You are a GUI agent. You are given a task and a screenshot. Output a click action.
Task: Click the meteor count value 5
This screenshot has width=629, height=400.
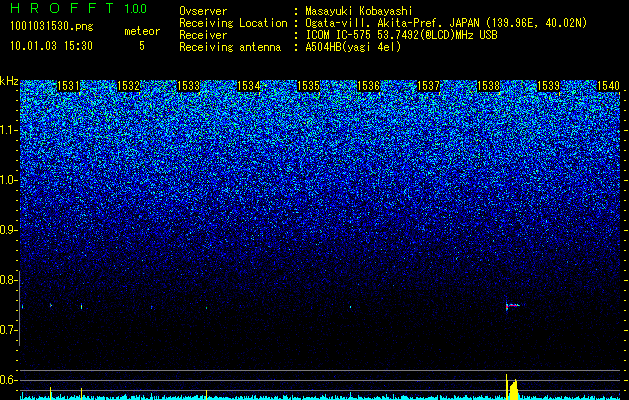tap(142, 46)
